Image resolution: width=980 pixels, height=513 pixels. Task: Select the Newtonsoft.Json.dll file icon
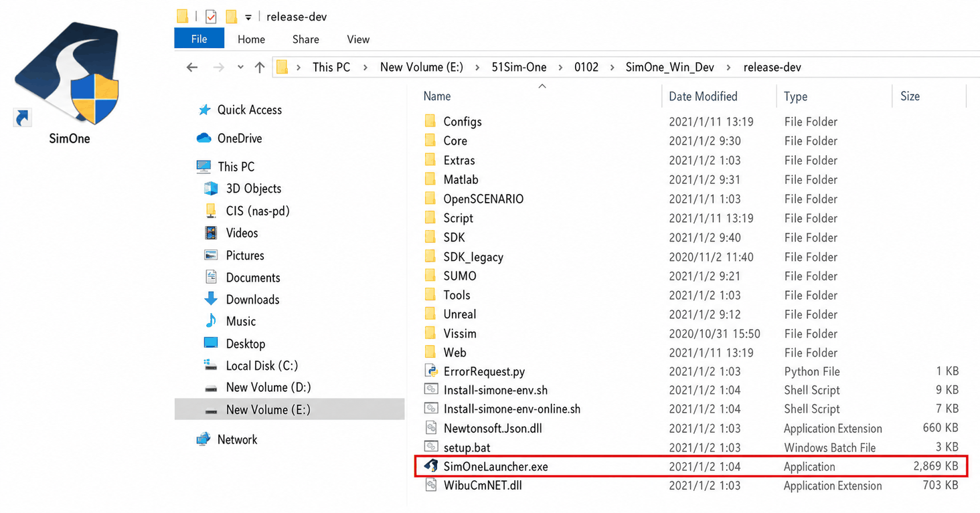click(x=431, y=428)
